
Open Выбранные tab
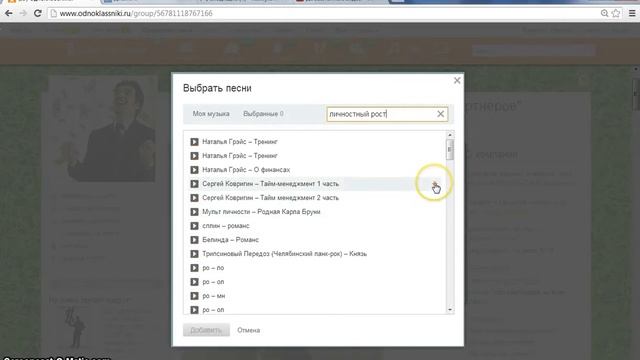coord(263,114)
